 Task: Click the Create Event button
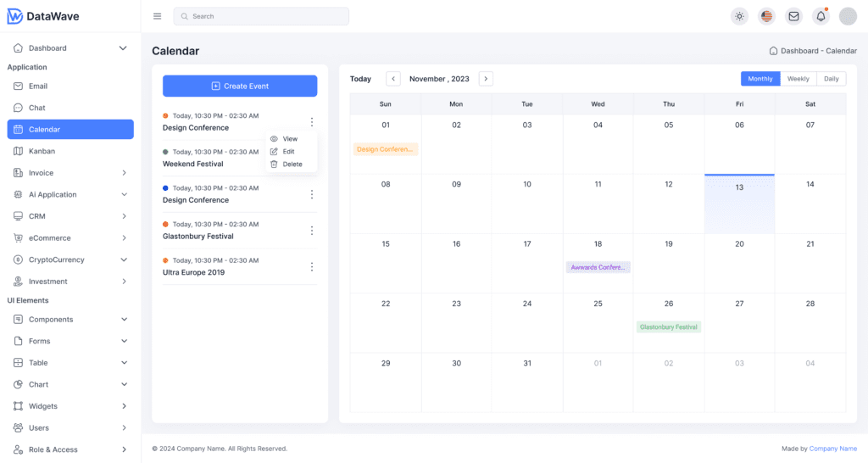[x=240, y=86]
